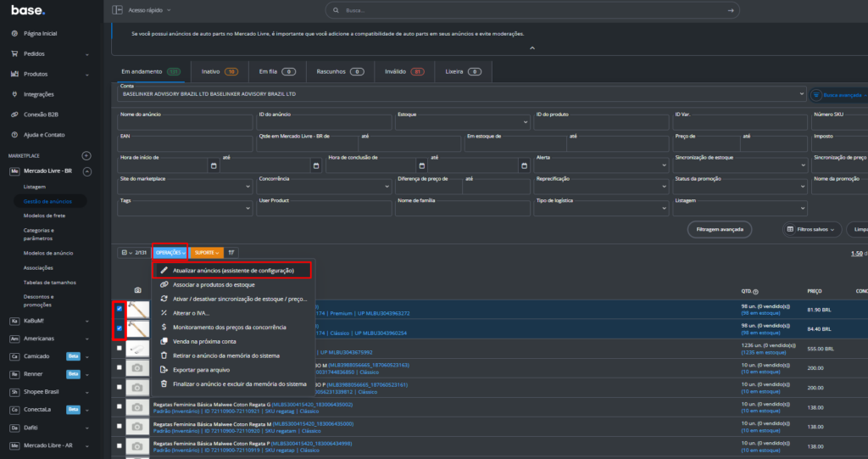The height and width of the screenshot is (459, 868).
Task: Click the Pedidos cart icon
Action: click(14, 53)
